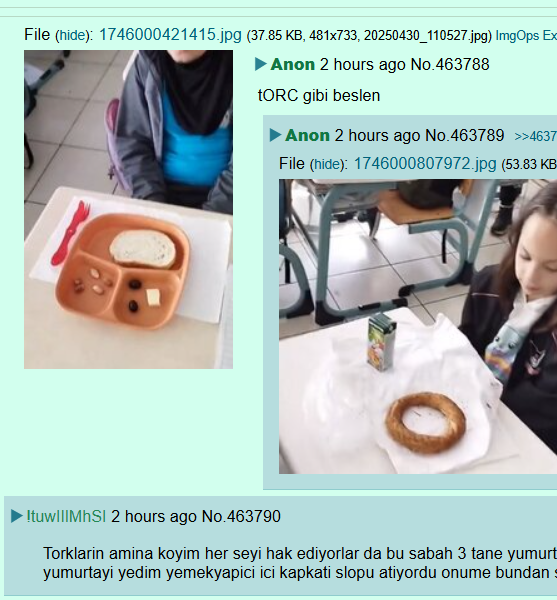Click the Anon name on post 463788
The image size is (557, 600).
(293, 64)
